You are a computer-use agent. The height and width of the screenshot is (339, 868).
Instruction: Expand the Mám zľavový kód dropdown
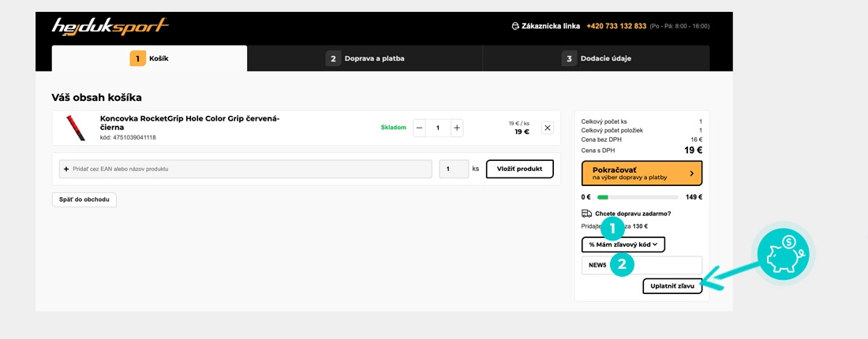pyautogui.click(x=623, y=244)
